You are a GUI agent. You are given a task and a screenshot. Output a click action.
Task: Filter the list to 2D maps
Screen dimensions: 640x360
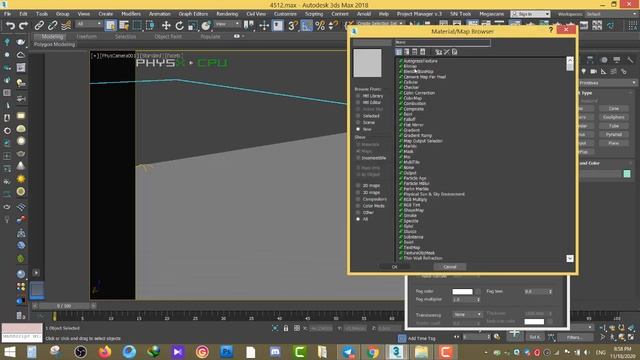(x=368, y=186)
